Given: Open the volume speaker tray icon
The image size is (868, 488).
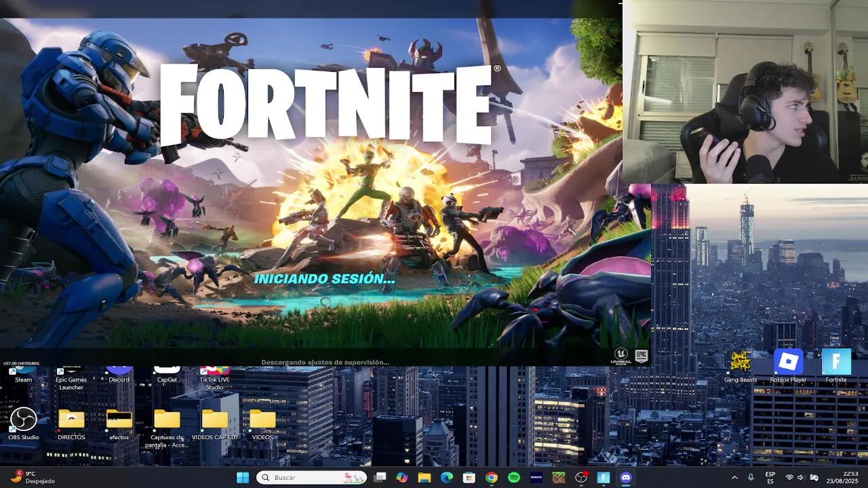Looking at the screenshot, I should 801,477.
